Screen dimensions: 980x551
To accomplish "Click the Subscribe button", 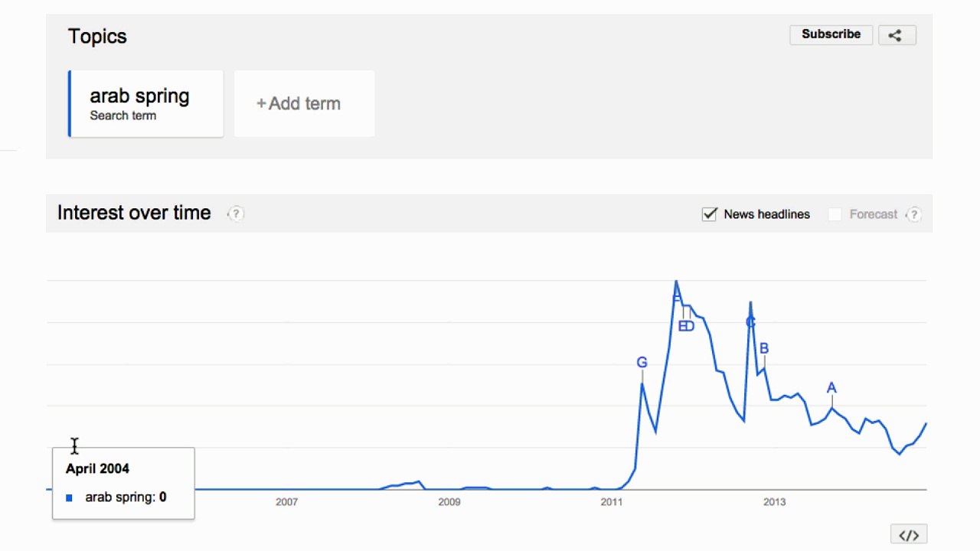I will pos(831,34).
